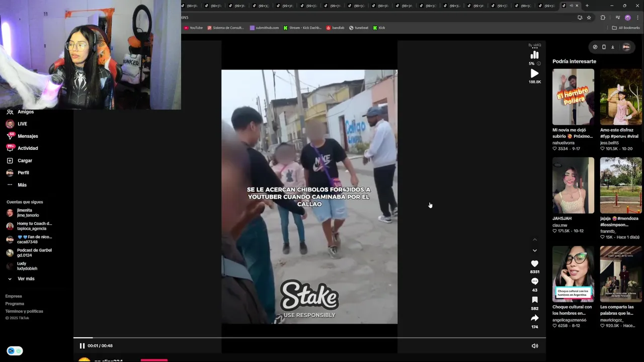644x362 pixels.
Task: Open the browser extensions puzzle icon
Action: 603,18
